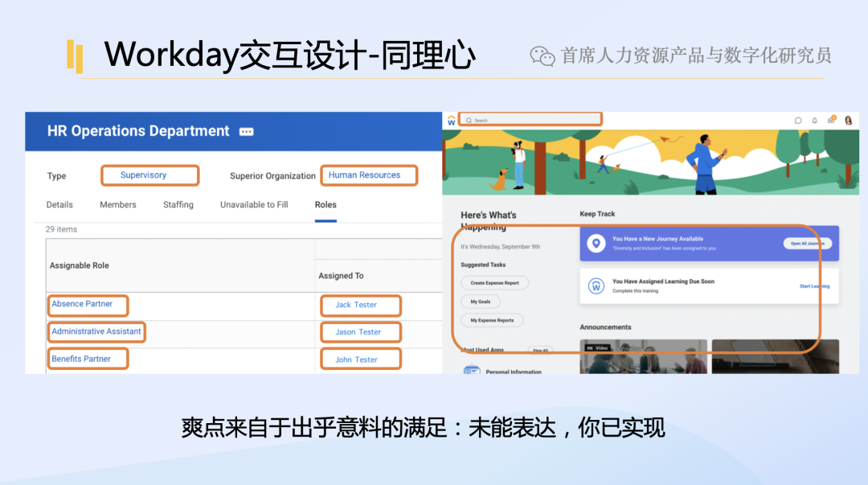
Task: Click the journey location pin icon
Action: (x=596, y=244)
